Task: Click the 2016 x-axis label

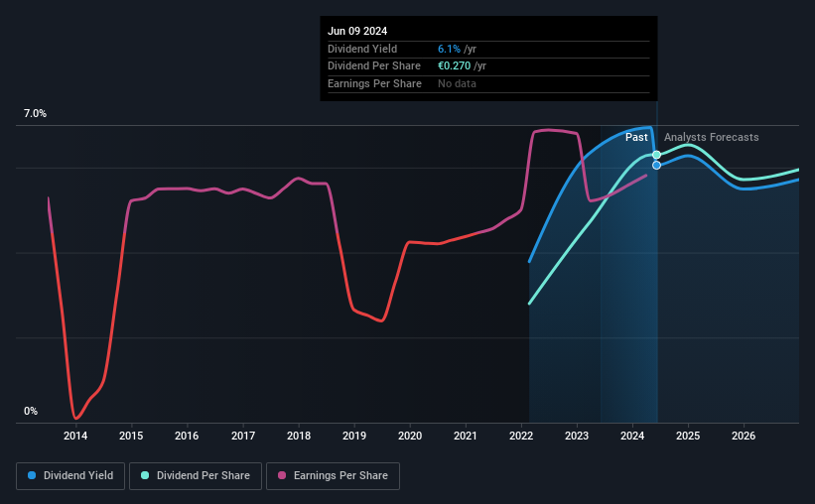Action: [187, 436]
